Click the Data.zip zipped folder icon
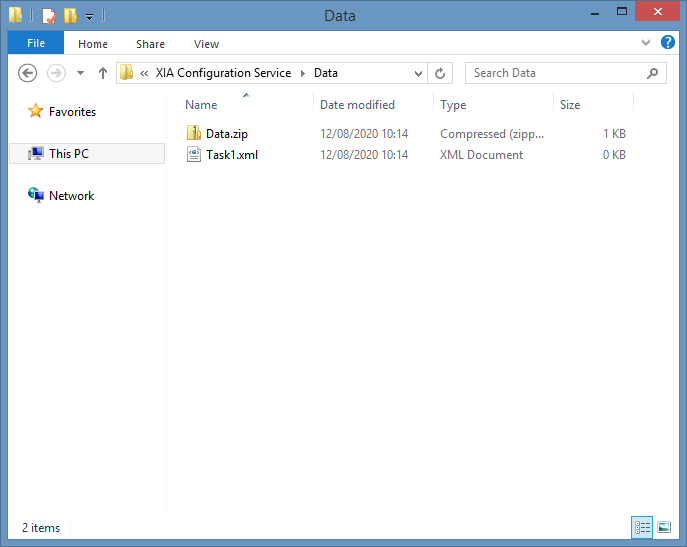 (194, 133)
